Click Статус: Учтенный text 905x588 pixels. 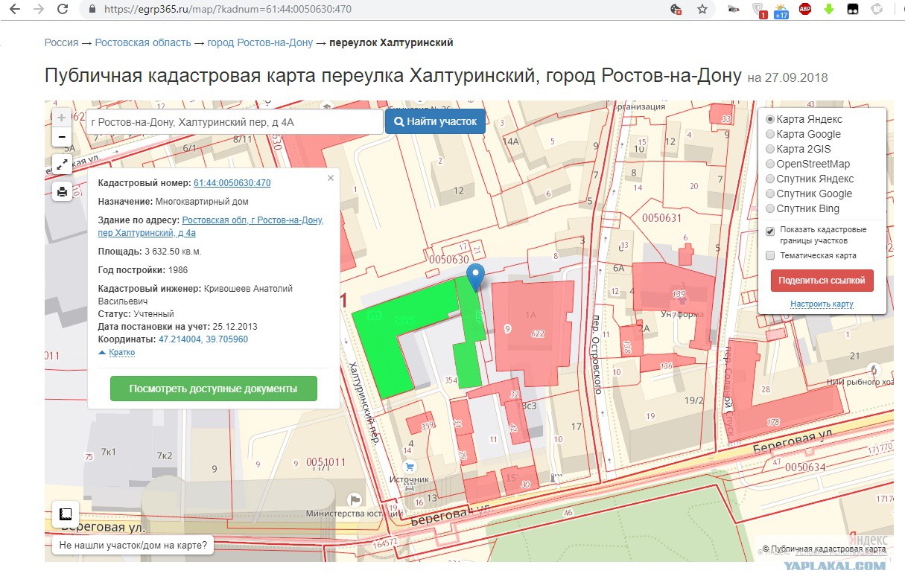(x=136, y=313)
